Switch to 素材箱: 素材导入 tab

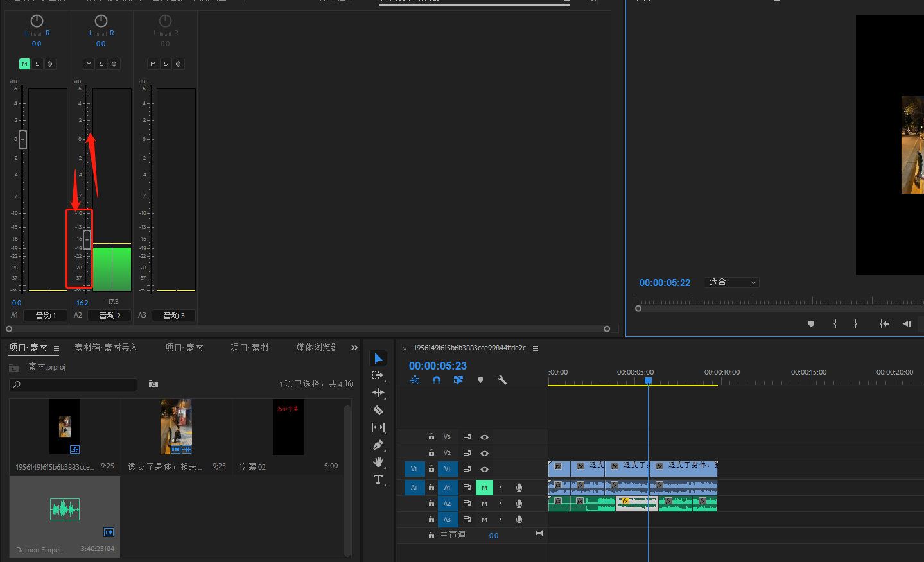[x=106, y=347]
